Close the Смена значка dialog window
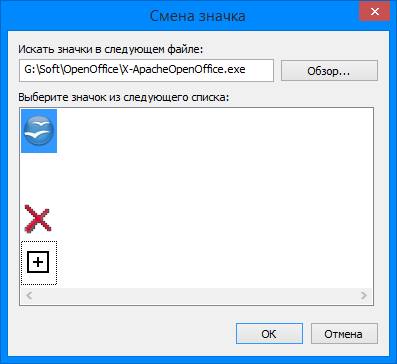This screenshot has height=364, width=397. [x=375, y=12]
